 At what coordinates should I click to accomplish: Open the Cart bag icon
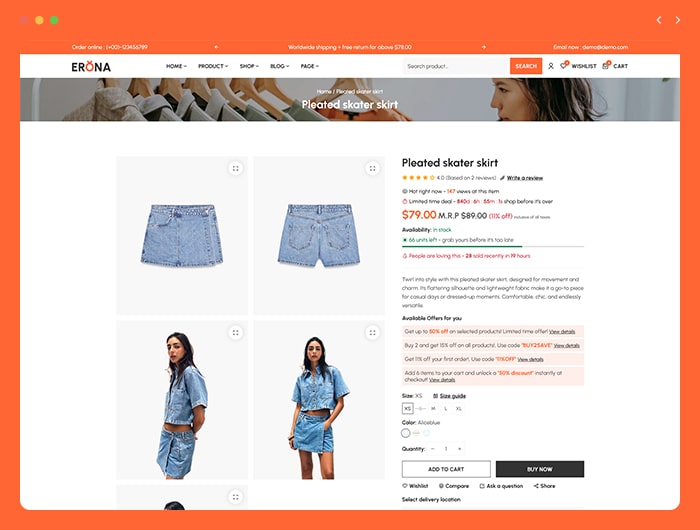(605, 66)
